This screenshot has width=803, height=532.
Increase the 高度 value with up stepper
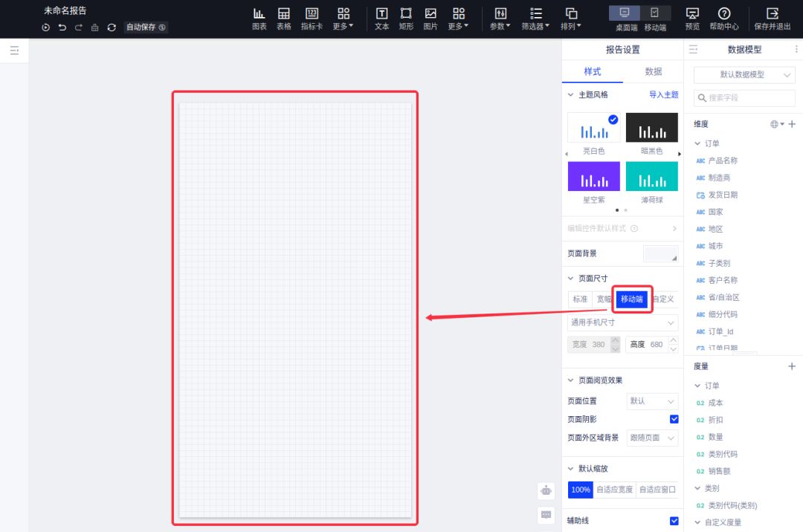coord(674,340)
